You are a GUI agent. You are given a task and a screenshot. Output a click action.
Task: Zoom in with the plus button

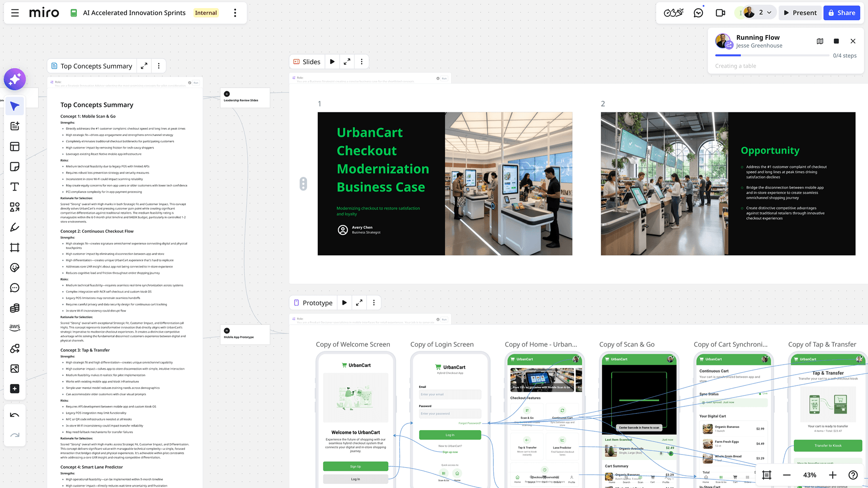pos(833,475)
